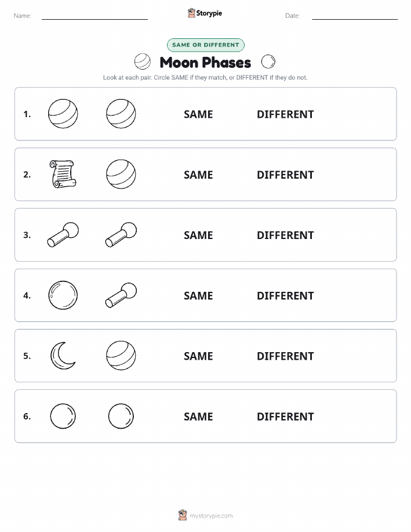Select DIFFERENT for question 2

[x=285, y=175]
